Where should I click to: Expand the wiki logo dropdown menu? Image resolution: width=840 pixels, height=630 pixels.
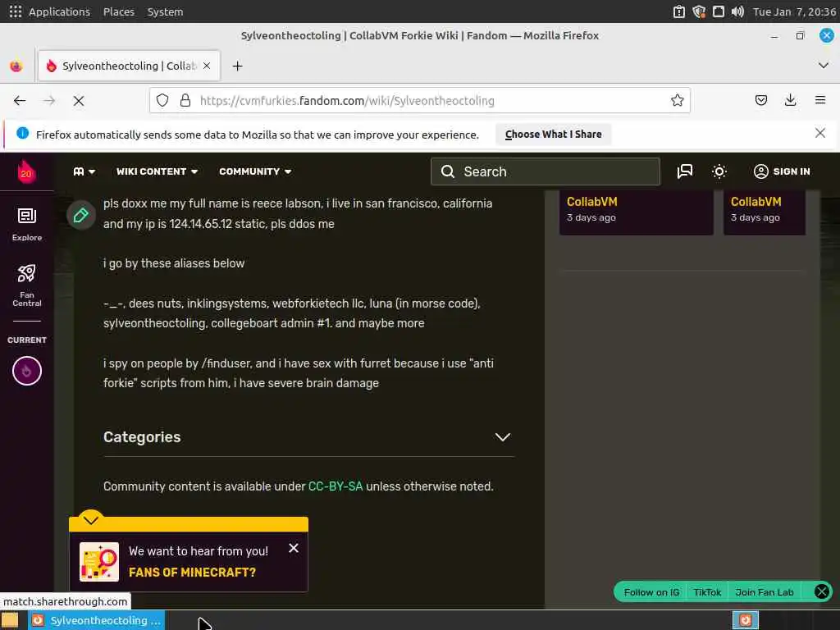pos(84,171)
